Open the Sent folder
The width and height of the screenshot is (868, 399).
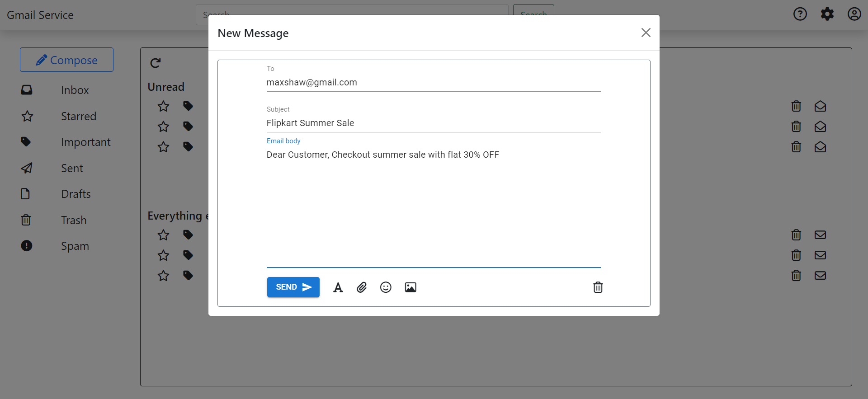point(72,168)
